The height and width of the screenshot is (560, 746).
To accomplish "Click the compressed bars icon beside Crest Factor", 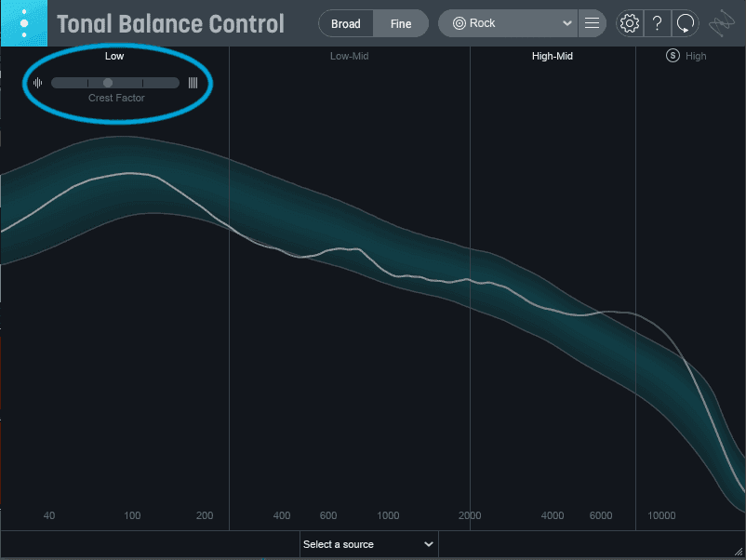I will tap(193, 83).
